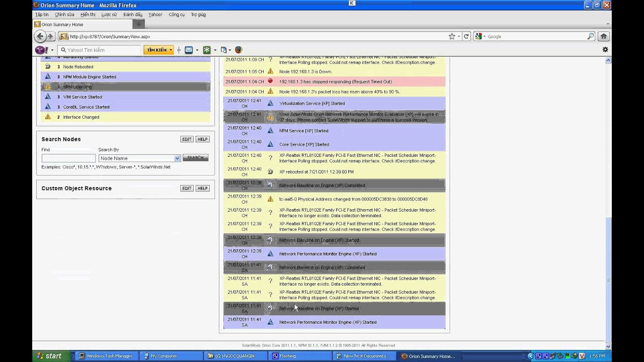Open a new tab with the plus button
Image resolution: width=644 pixels, height=362 pixels.
pyautogui.click(x=139, y=24)
